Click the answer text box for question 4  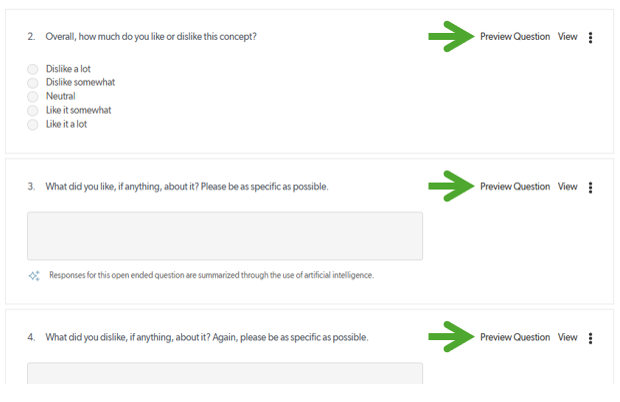(x=225, y=373)
